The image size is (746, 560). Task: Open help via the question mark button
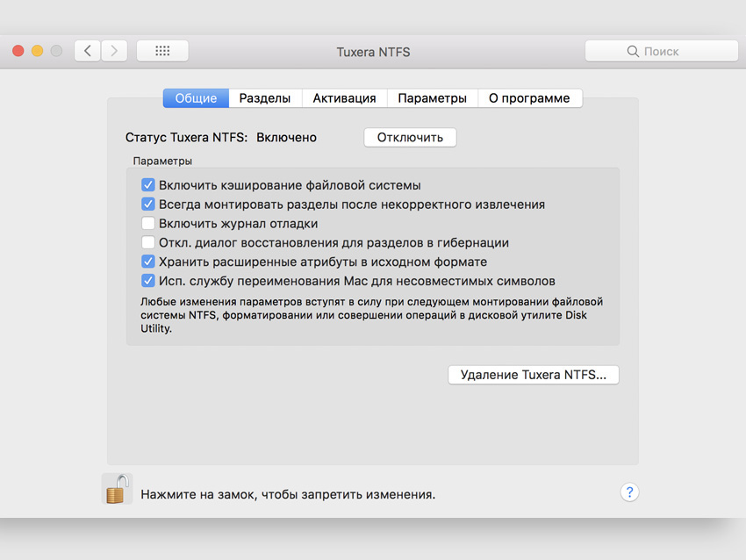point(629,492)
